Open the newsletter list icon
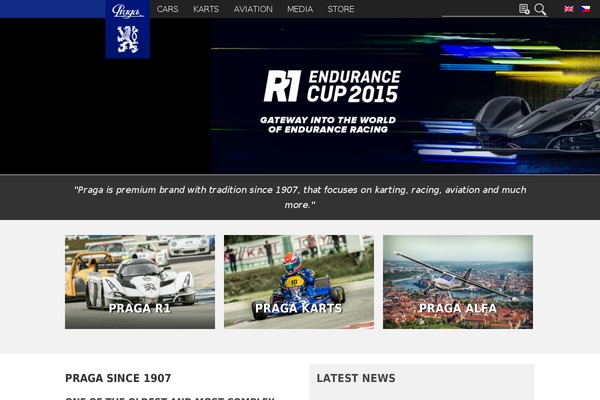600x400 pixels. [524, 9]
